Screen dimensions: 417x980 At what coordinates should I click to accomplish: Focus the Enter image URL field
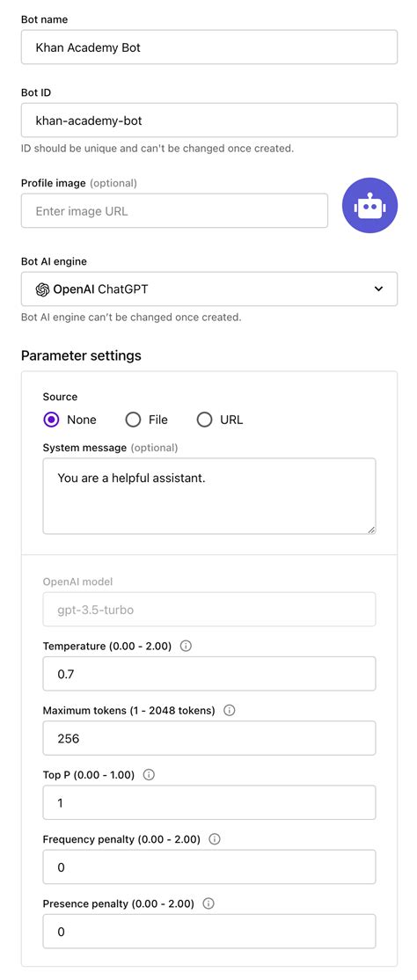pyautogui.click(x=174, y=211)
